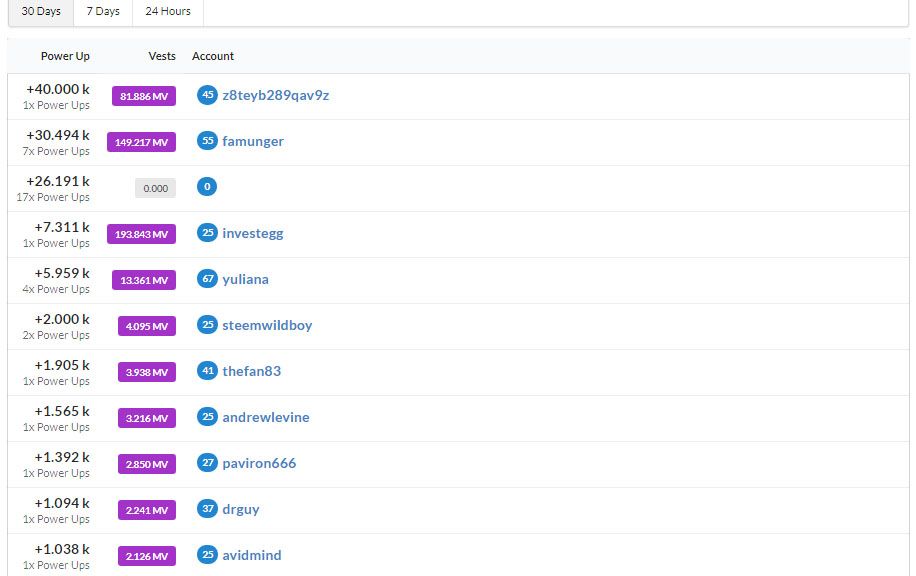916x576 pixels.
Task: Select the +26.191 k power up value
Action: tap(58, 182)
